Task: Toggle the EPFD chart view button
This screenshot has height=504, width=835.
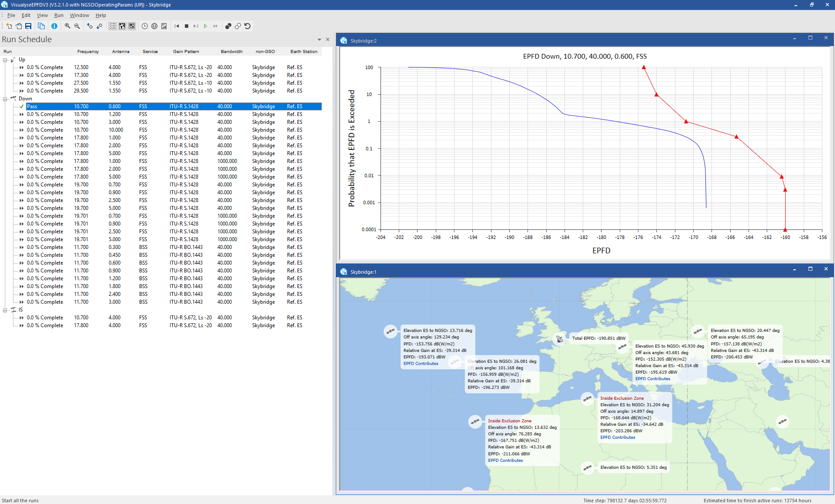Action: pos(132,26)
